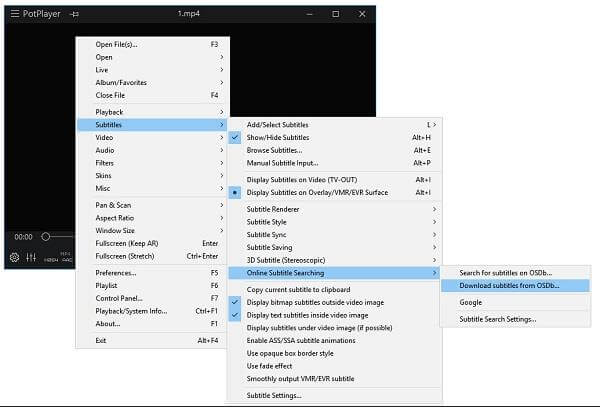
Task: Expand the Video submenu
Action: click(x=153, y=137)
